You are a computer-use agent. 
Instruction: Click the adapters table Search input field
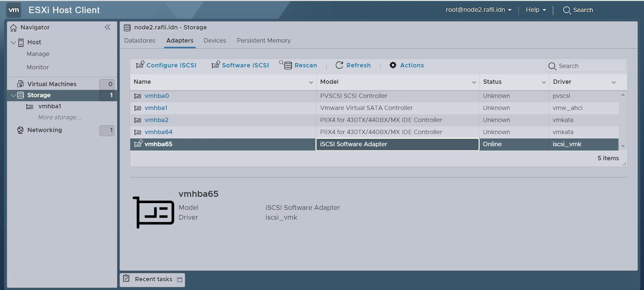[586, 66]
